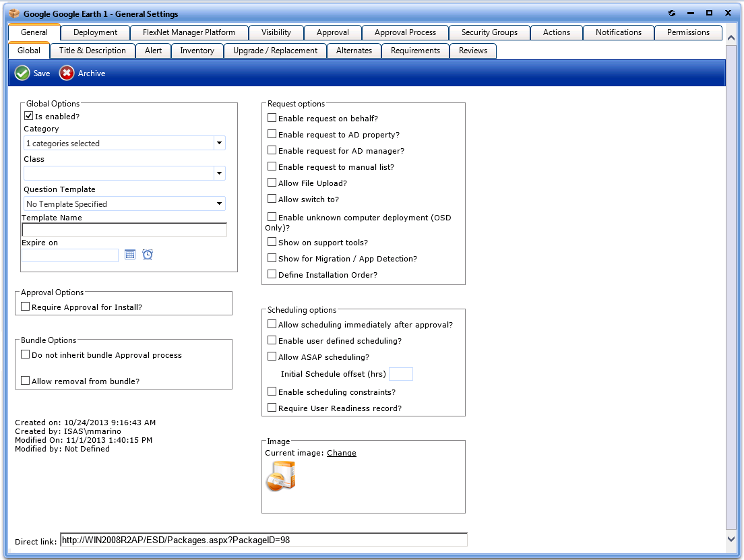Open the Question Template dropdown
Screen dimensions: 744x560
tap(219, 204)
